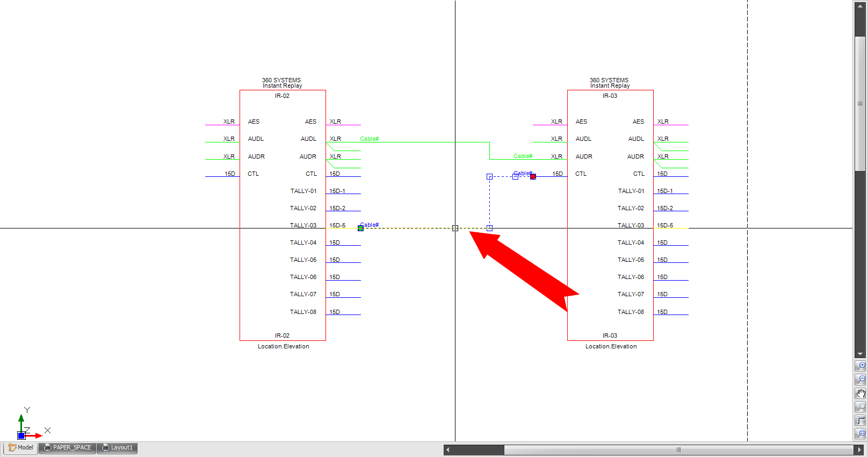Select the 15D-1 connector label on IR-02
The width and height of the screenshot is (868, 457).
(x=337, y=191)
